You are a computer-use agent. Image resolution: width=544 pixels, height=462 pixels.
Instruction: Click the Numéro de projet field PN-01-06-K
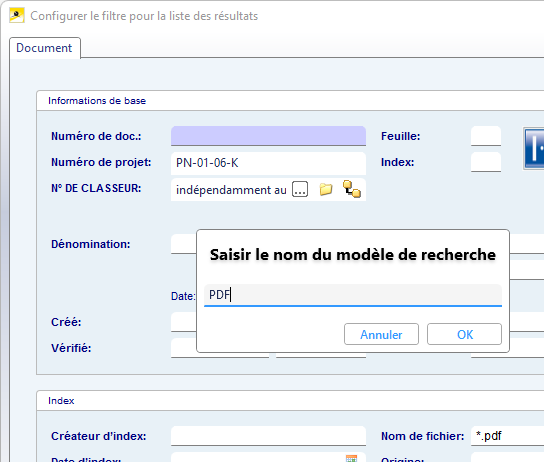[x=268, y=163]
